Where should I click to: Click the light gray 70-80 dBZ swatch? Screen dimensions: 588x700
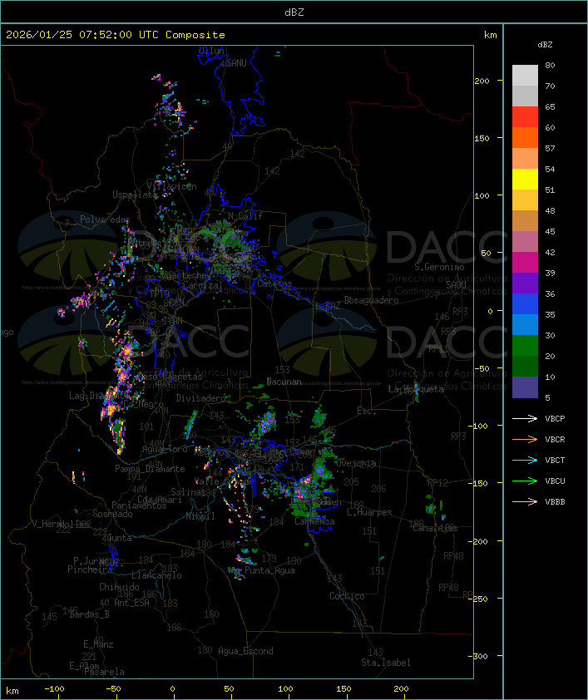[525, 76]
